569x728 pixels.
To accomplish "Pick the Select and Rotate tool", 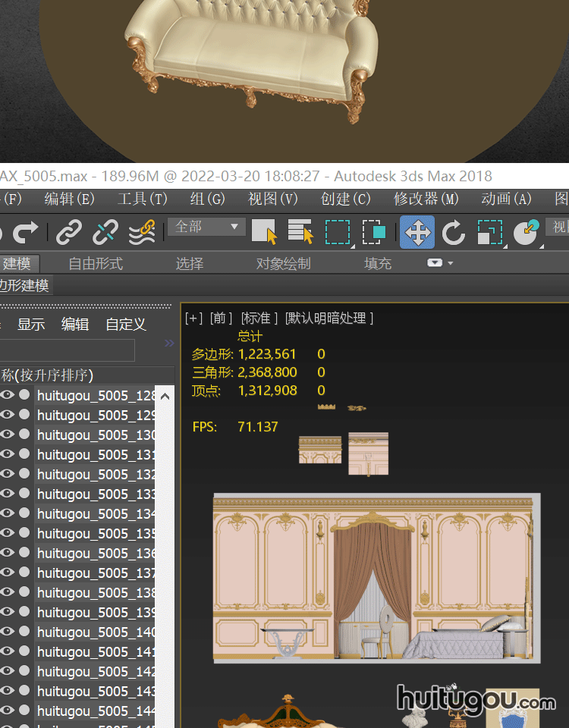I will (x=454, y=232).
